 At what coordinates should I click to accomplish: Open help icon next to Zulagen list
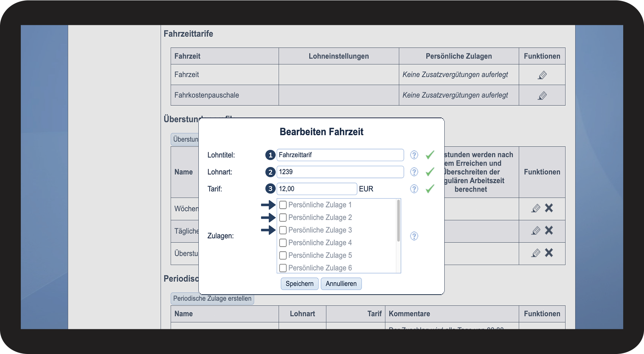(x=414, y=236)
